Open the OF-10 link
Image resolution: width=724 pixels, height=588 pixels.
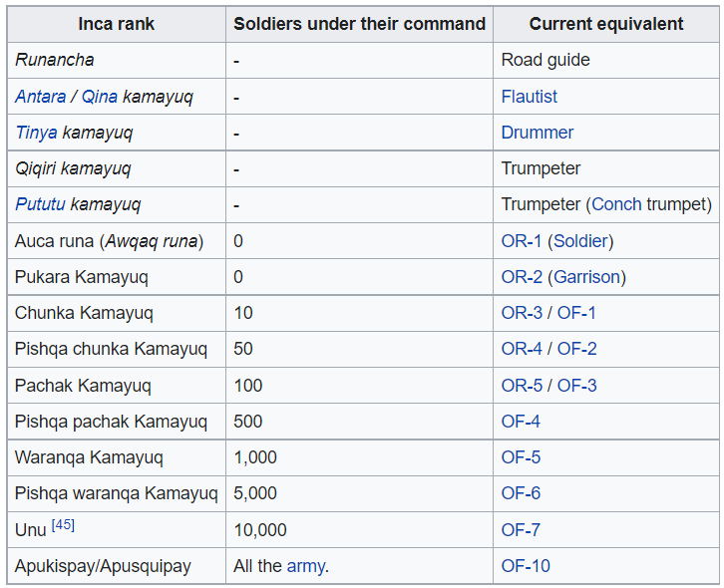point(526,566)
